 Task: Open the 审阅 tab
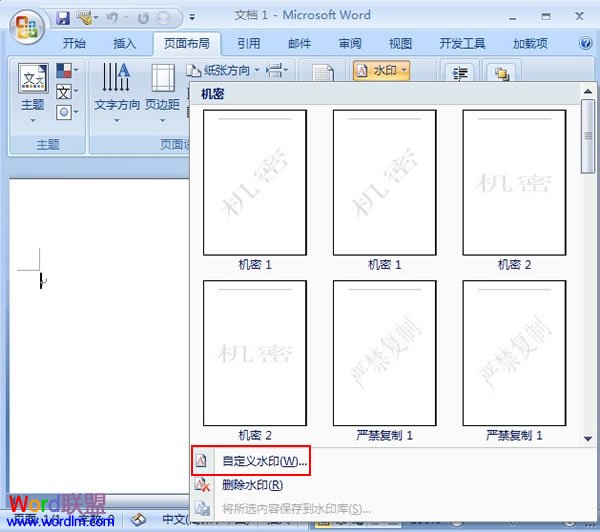point(350,44)
